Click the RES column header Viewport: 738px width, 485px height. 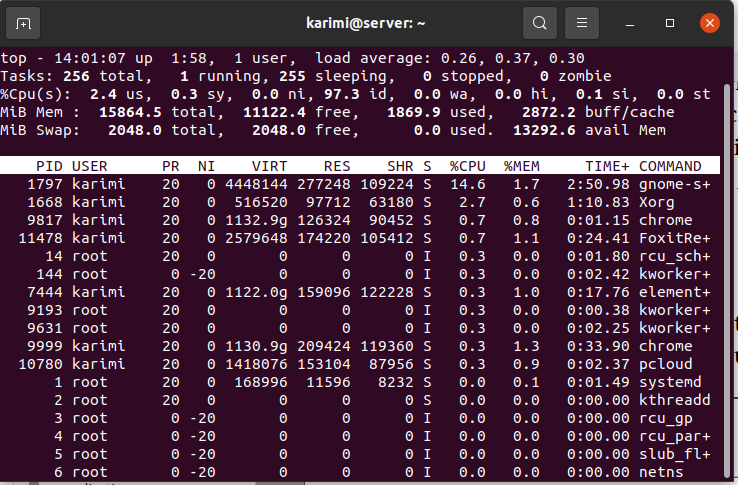337,166
